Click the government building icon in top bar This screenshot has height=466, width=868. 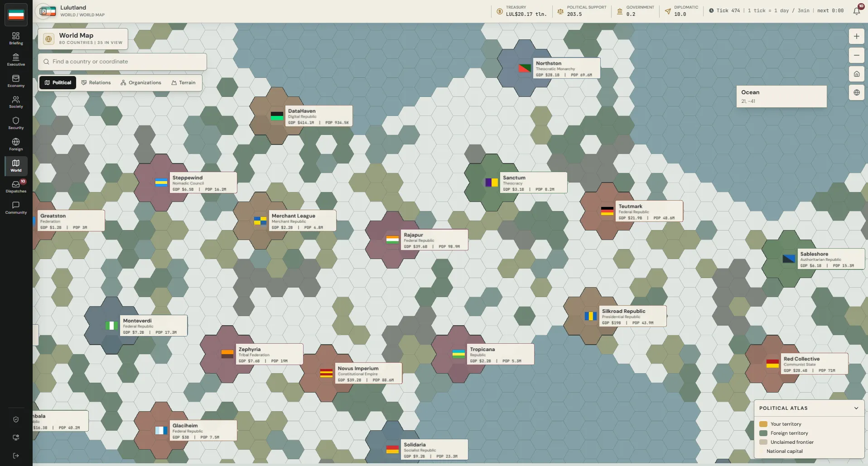[620, 11]
